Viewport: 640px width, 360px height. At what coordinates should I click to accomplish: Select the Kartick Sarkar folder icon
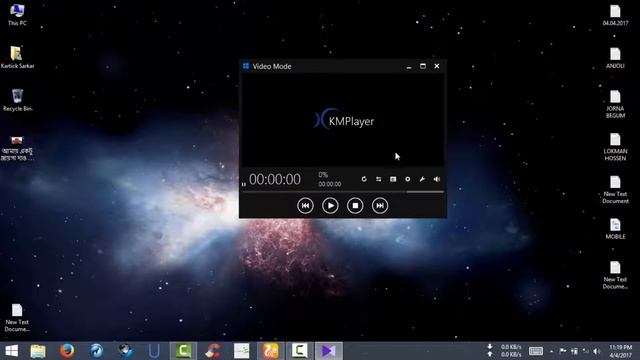tap(17, 57)
